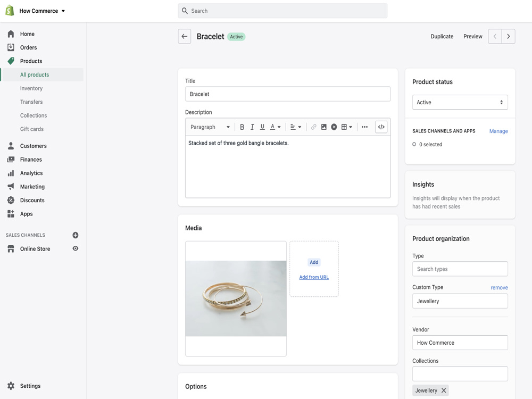
Task: Click the Search types field
Action: 460,269
